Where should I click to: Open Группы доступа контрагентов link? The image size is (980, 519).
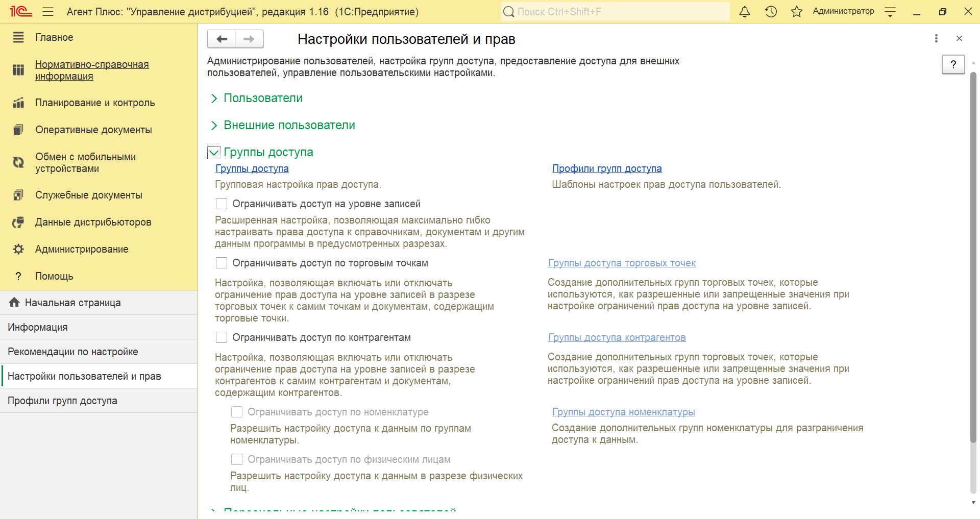pyautogui.click(x=617, y=337)
